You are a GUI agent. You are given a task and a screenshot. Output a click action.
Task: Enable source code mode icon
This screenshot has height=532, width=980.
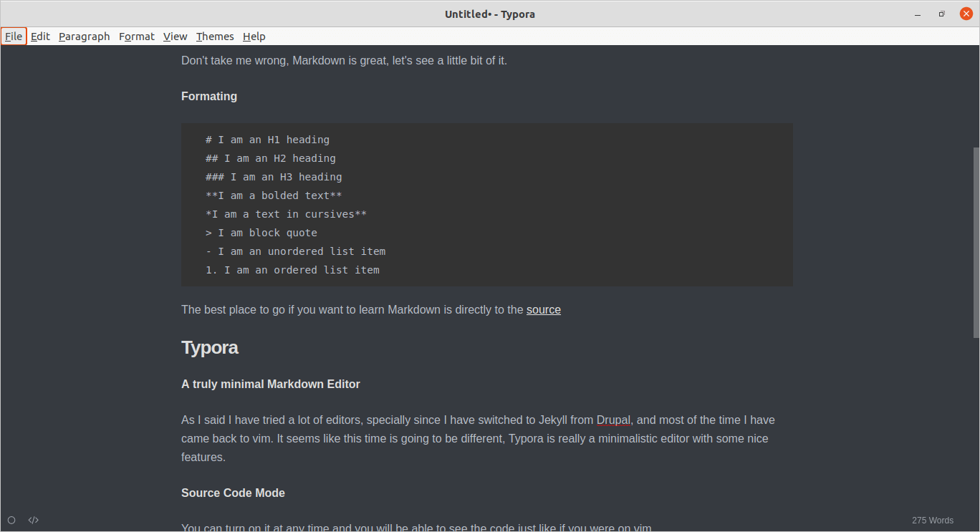click(x=33, y=520)
